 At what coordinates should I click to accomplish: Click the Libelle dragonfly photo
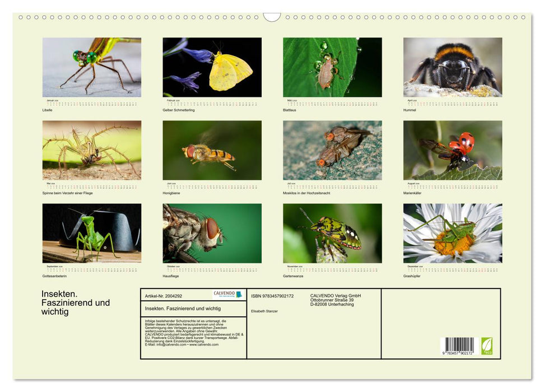pyautogui.click(x=91, y=68)
